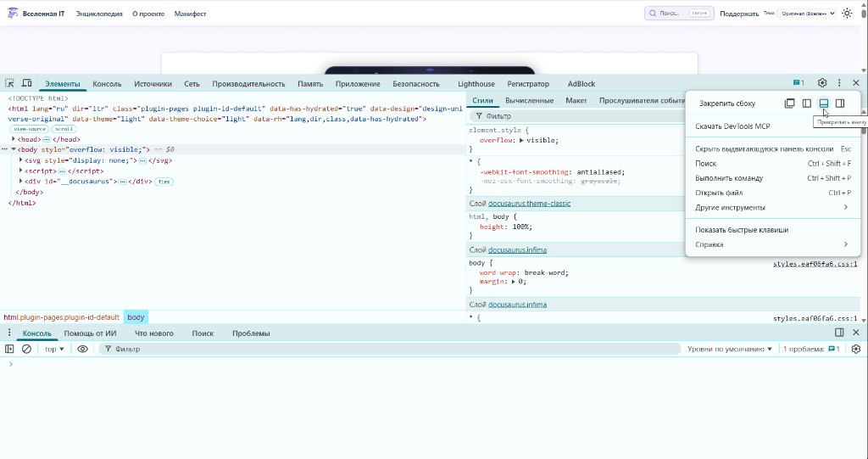The width and height of the screenshot is (868, 459).
Task: Expand the script element node
Action: [x=21, y=171]
